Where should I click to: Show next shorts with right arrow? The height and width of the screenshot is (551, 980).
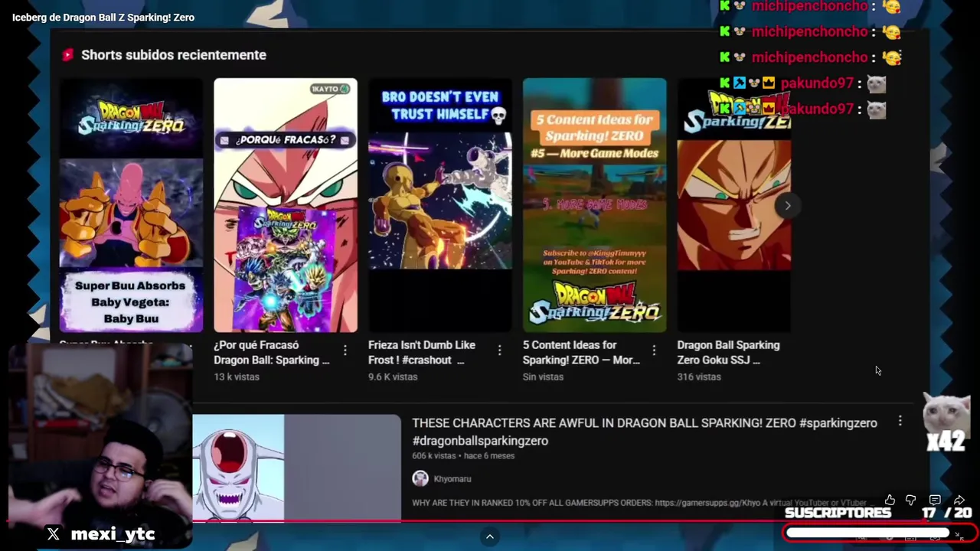787,205
